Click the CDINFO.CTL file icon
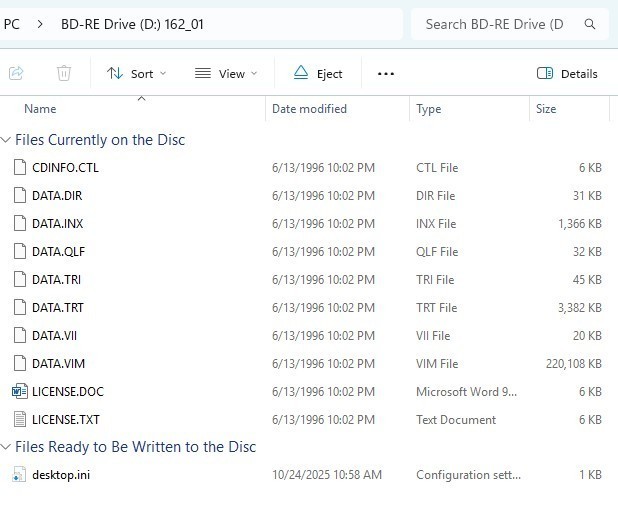Screen dimensions: 618x508 click(19, 168)
